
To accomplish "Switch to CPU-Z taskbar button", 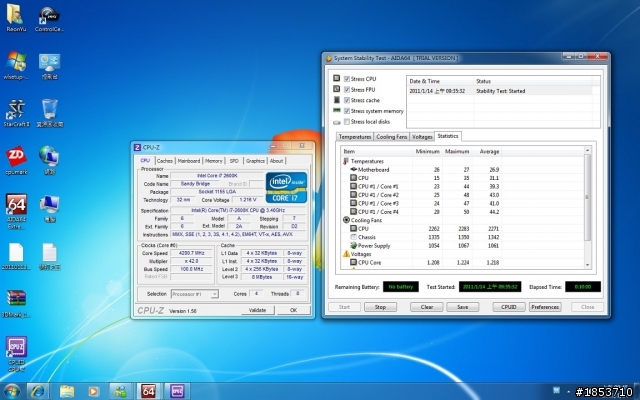I will (x=177, y=391).
